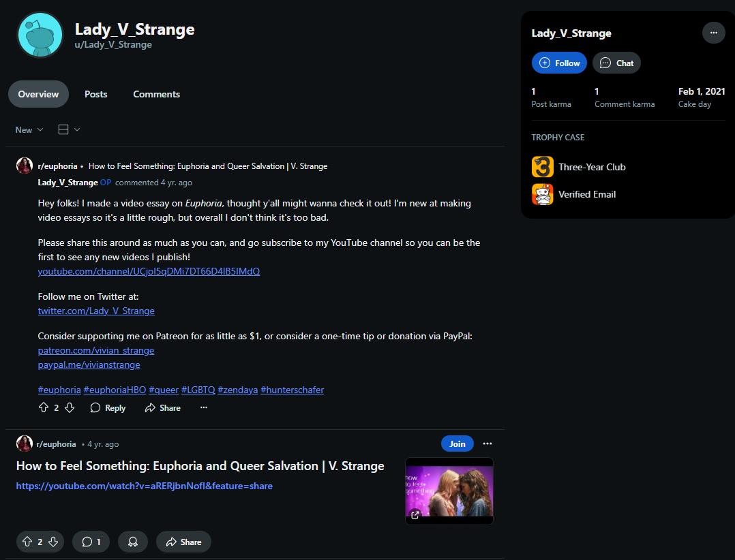The width and height of the screenshot is (735, 560).
Task: Click the Verified Email trophy icon
Action: tap(542, 194)
